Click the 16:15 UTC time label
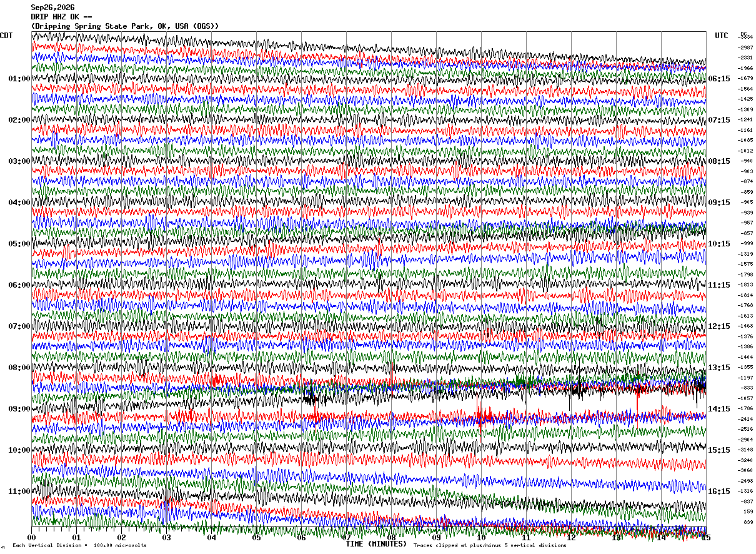The width and height of the screenshot is (756, 554). tap(719, 491)
